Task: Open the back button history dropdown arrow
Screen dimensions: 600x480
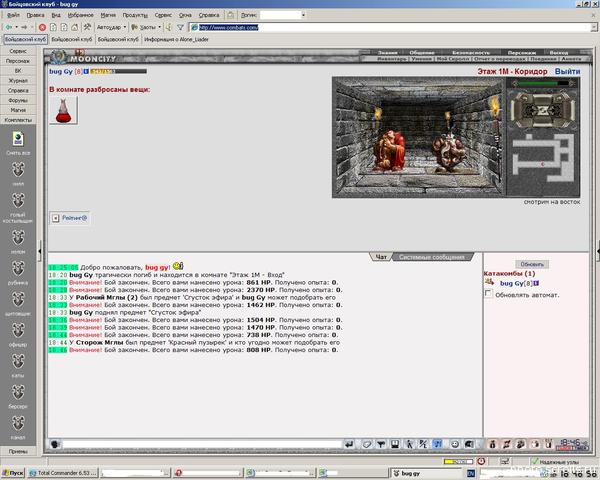Action: (x=16, y=27)
